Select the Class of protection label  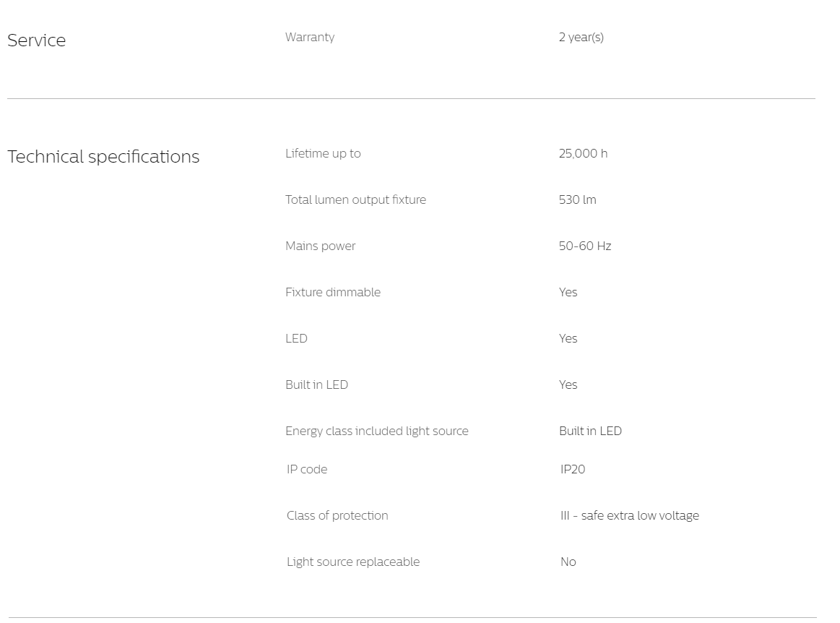point(337,515)
